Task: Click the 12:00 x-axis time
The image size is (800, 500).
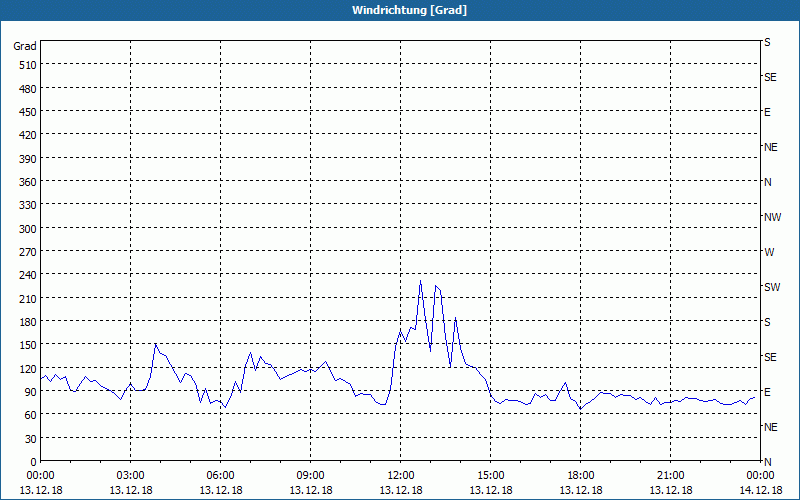Action: [x=401, y=476]
